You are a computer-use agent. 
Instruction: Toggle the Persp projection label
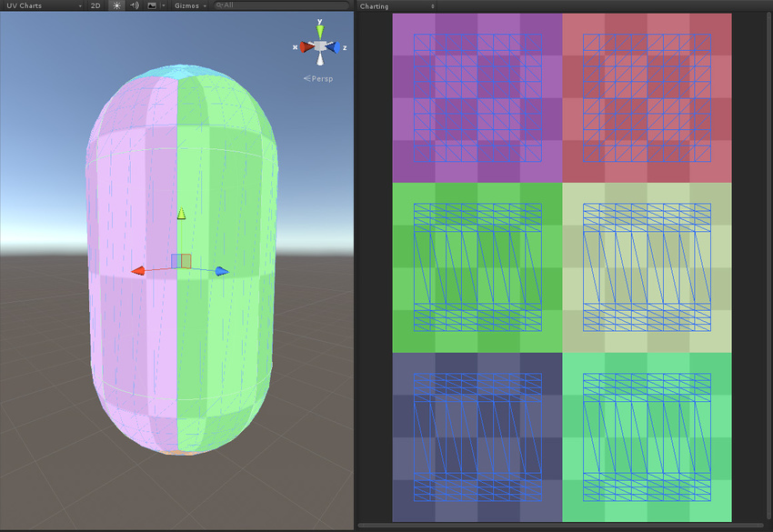coord(320,79)
